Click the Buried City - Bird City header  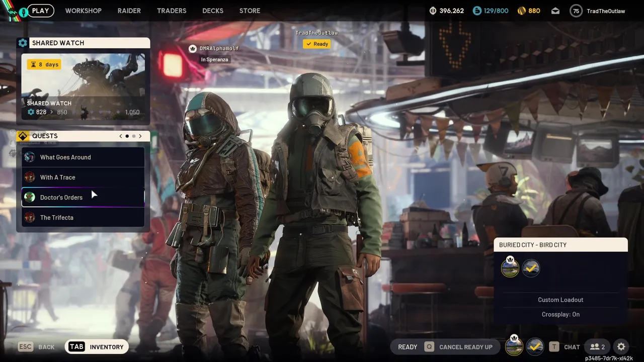(560, 245)
